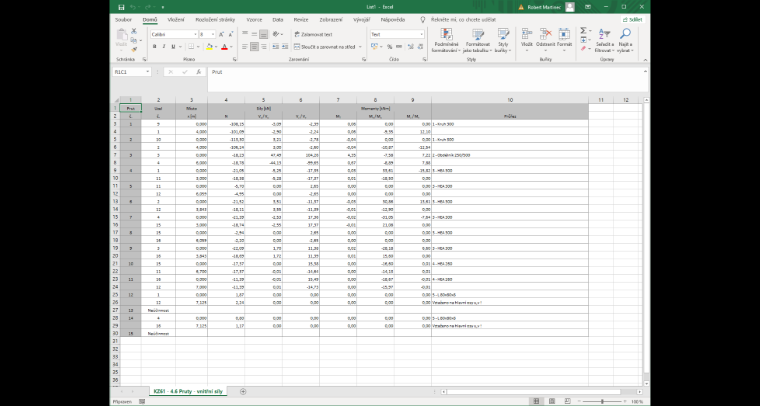The height and width of the screenshot is (406, 760).
Task: Toggle Italic formatting
Action: pyautogui.click(x=163, y=47)
